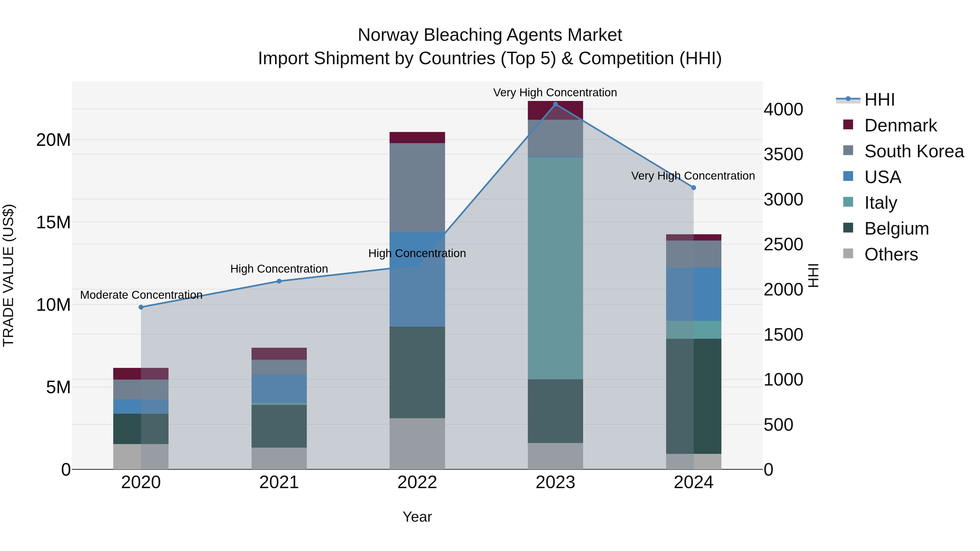Click the Norway Bleaching Agents Market title
980x551 pixels.
click(490, 35)
